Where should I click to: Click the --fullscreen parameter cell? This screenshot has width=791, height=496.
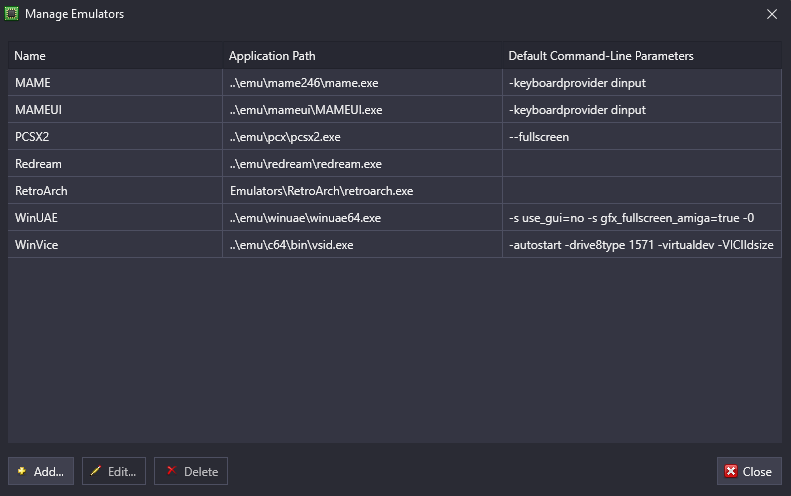(x=642, y=137)
